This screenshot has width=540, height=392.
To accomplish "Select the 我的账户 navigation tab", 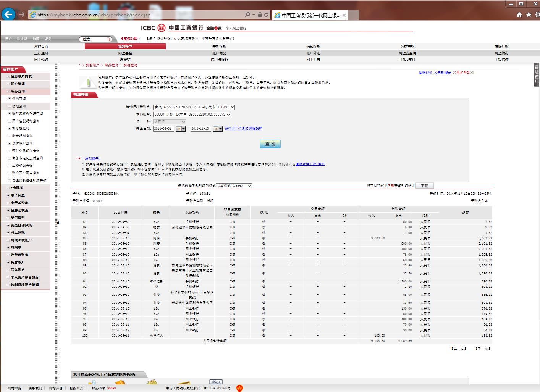I will point(125,47).
